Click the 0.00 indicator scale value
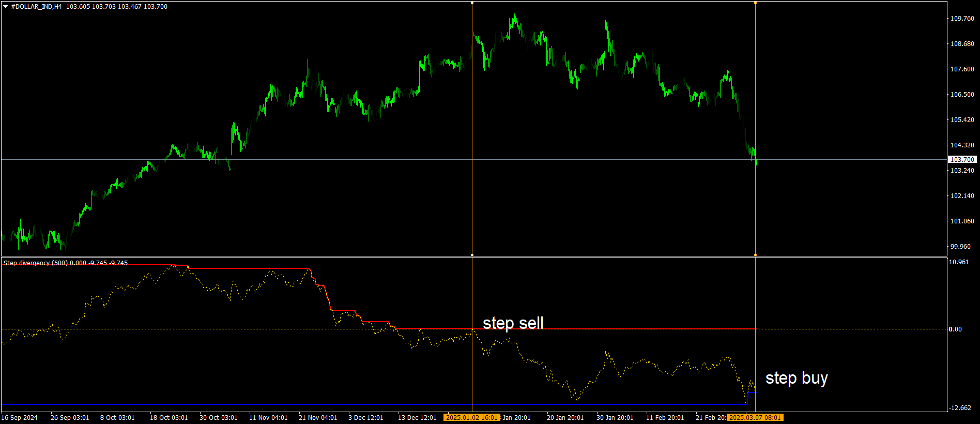 (x=955, y=329)
